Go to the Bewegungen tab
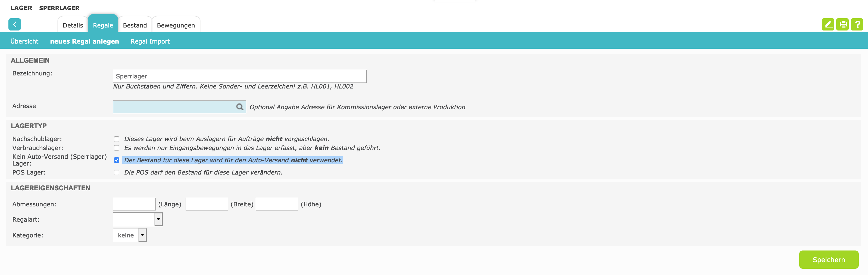This screenshot has width=868, height=275. (176, 25)
